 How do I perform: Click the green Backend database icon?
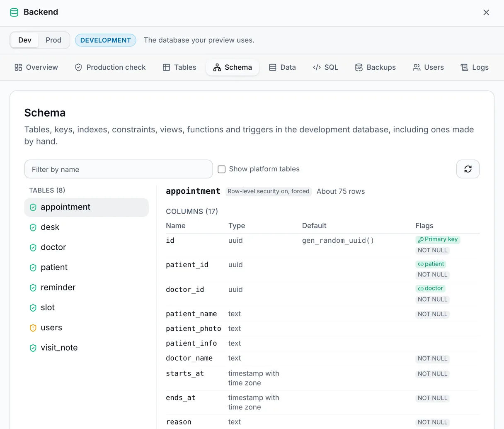tap(14, 12)
